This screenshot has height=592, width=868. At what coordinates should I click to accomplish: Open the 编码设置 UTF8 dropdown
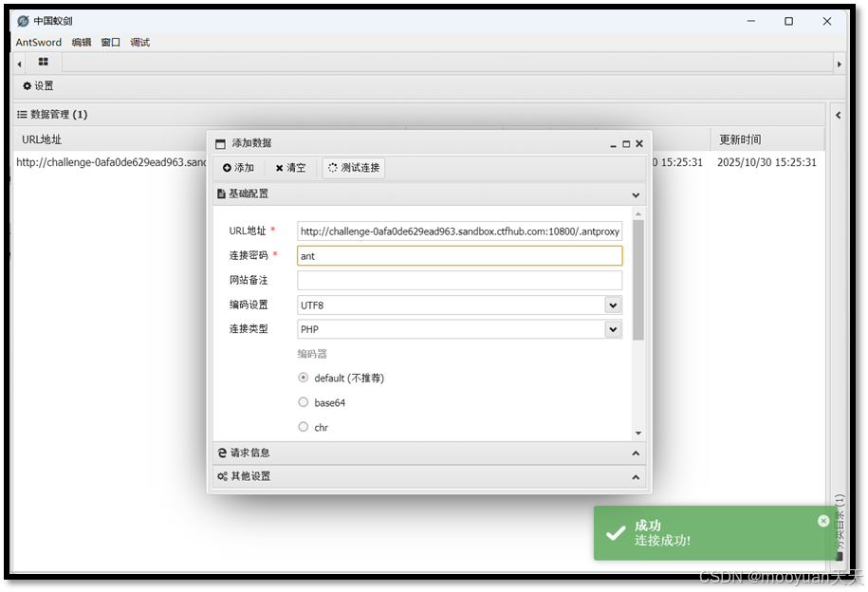613,305
